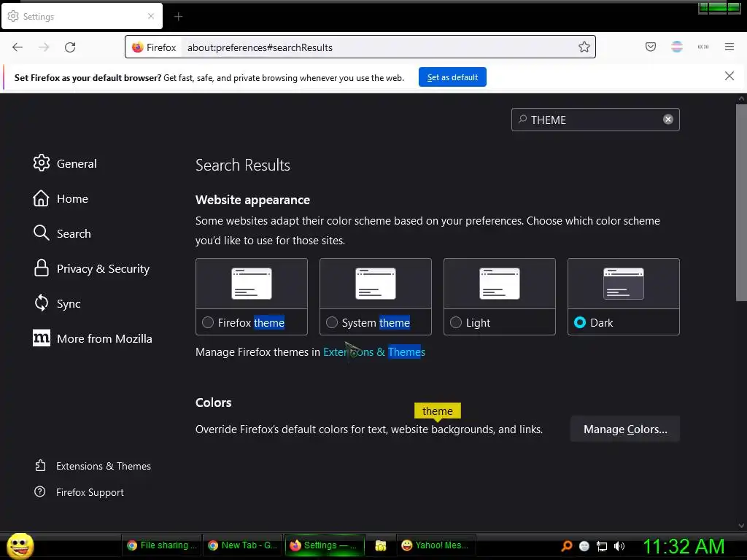Open the Firefox hamburger menu

pos(729,47)
